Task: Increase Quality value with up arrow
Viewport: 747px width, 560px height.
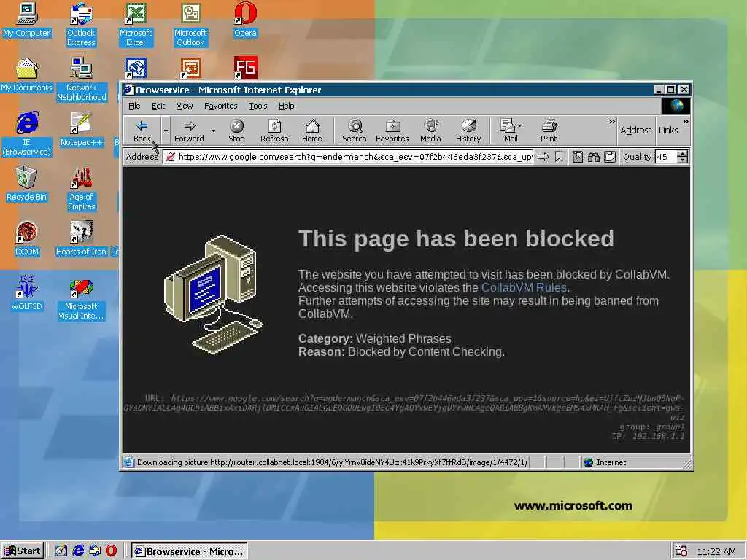Action: (x=683, y=153)
